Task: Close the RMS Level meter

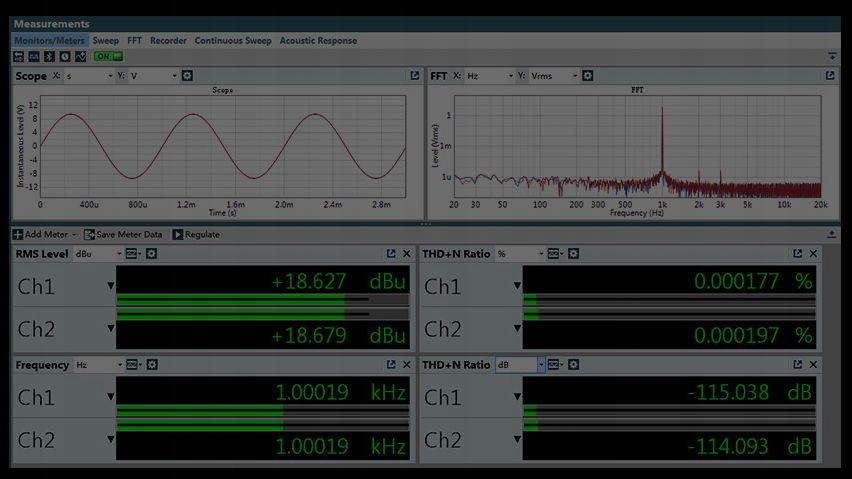Action: pyautogui.click(x=407, y=254)
